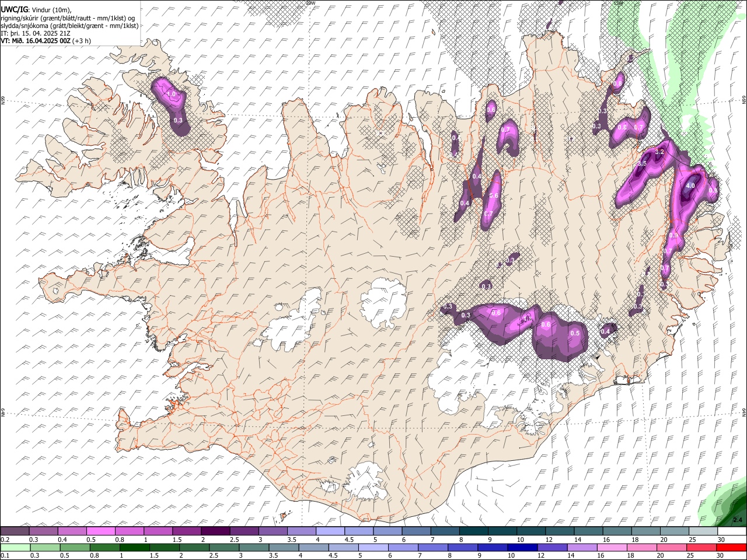Click the snow-scale swatch between 0.2 and 0.3
This screenshot has height=560, width=747.
coord(15,531)
